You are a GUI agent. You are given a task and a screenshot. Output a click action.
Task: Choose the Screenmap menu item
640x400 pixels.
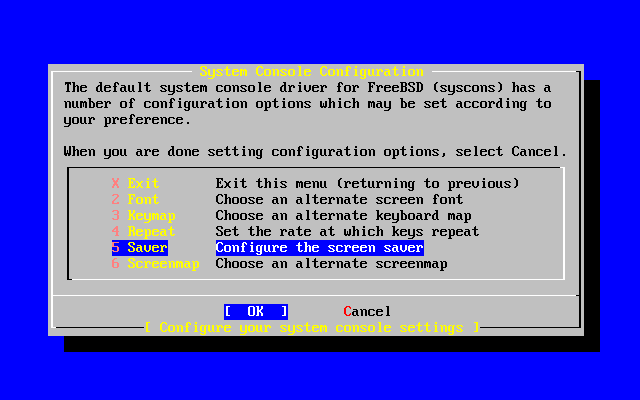point(163,264)
